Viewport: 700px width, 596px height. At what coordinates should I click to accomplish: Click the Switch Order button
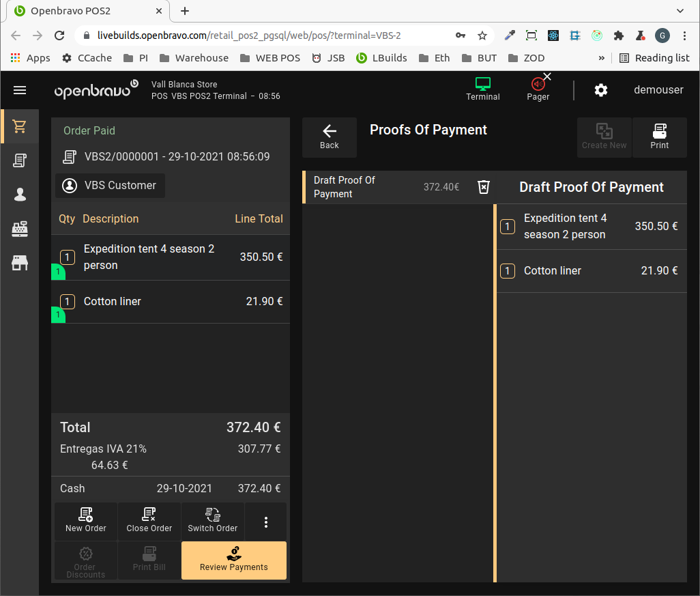tap(212, 522)
